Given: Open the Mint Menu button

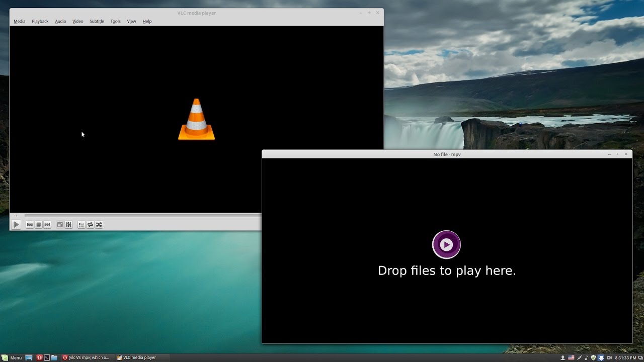Looking at the screenshot, I should point(12,357).
